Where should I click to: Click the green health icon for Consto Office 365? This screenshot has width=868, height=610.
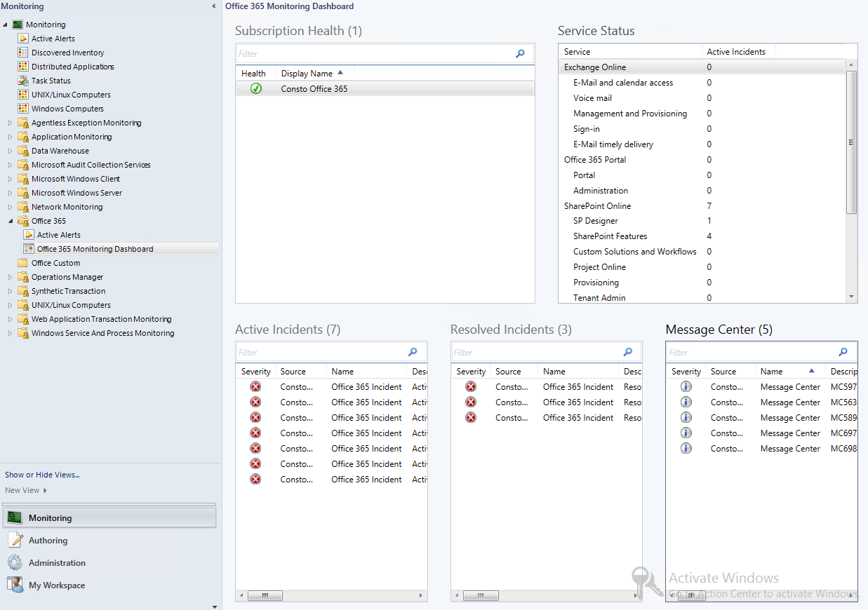point(254,88)
